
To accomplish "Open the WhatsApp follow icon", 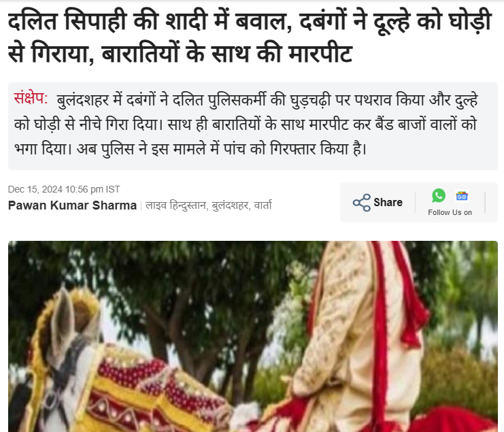I will [439, 195].
